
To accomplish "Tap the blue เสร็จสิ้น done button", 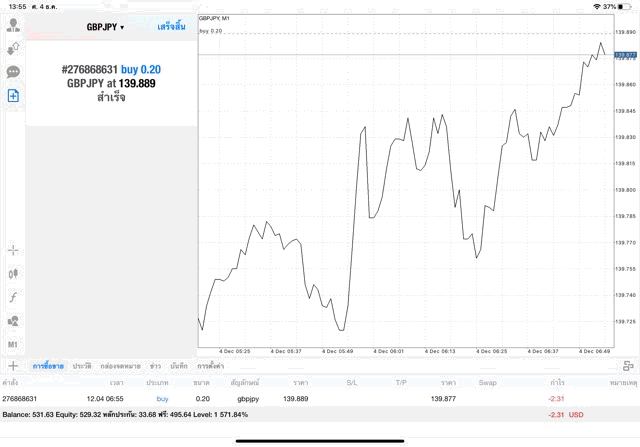I will coord(171,27).
